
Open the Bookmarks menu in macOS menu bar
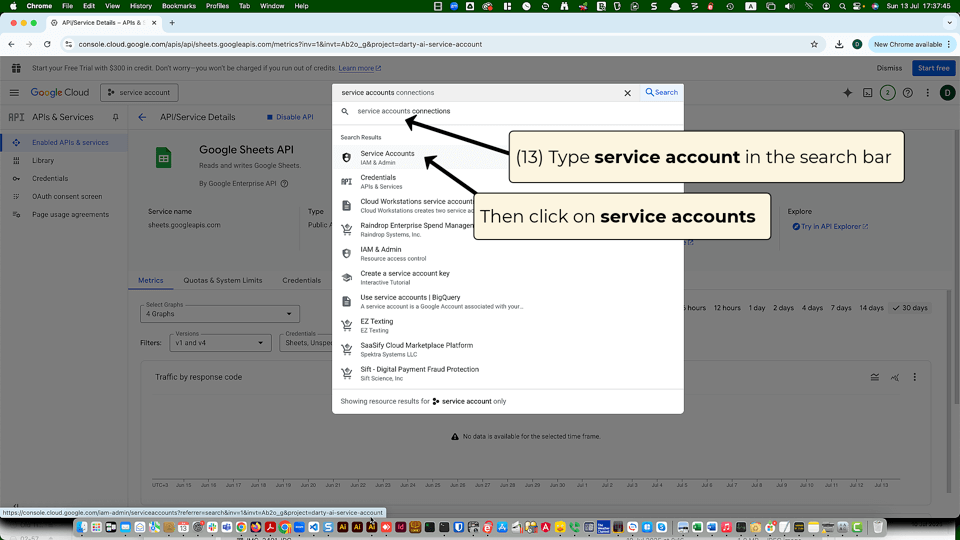[x=179, y=6]
